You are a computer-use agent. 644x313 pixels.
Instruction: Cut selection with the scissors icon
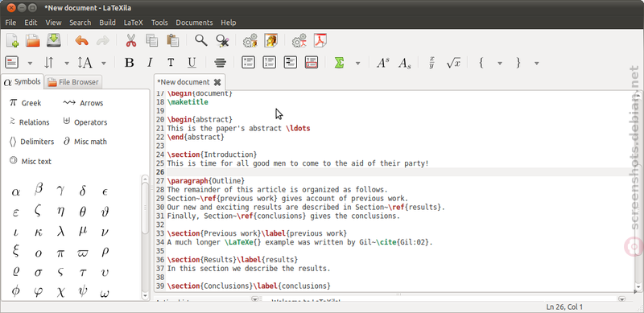[130, 40]
